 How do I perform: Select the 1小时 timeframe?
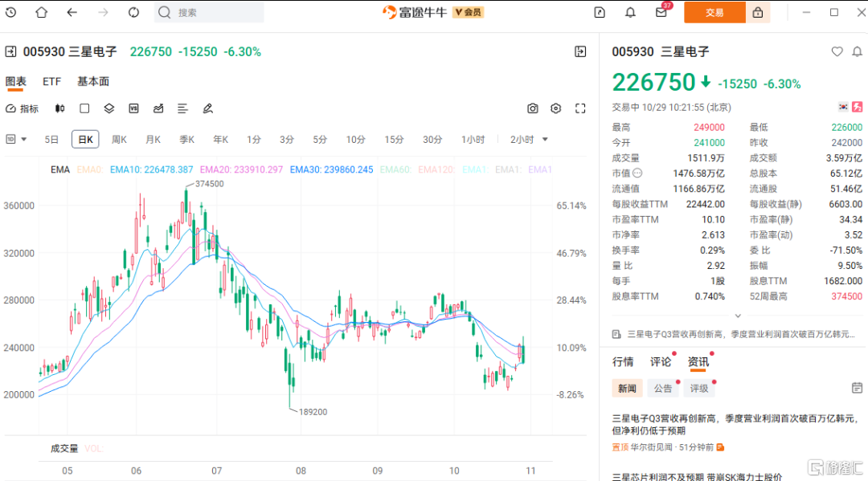(473, 140)
